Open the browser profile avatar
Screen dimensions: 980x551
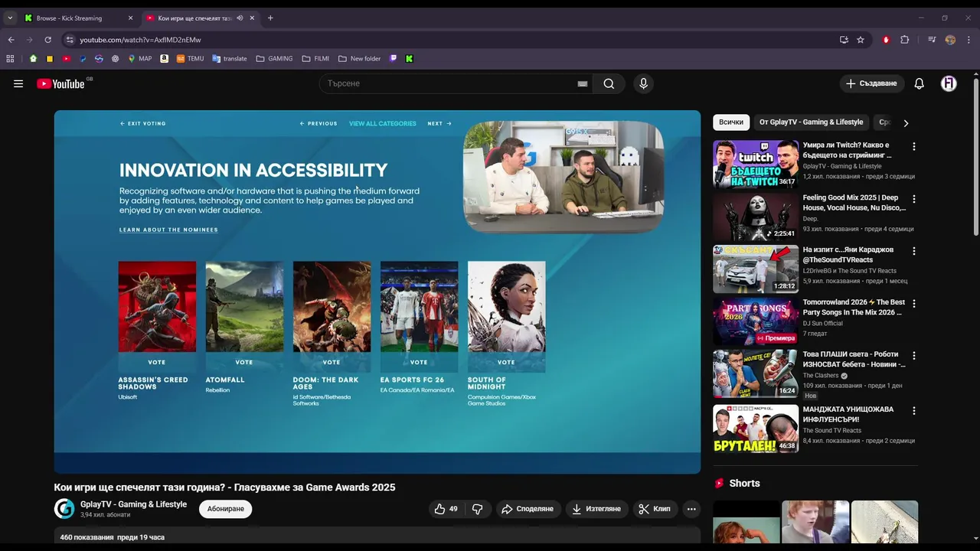(950, 40)
